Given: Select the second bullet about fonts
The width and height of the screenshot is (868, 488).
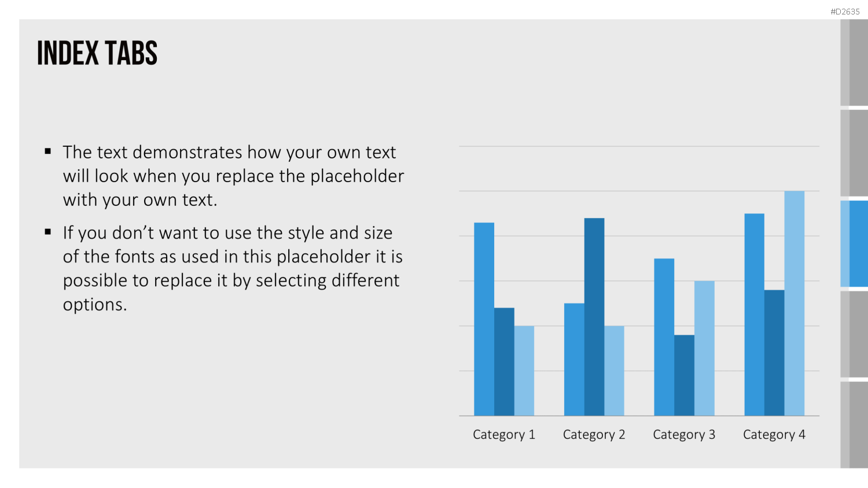Looking at the screenshot, I should pyautogui.click(x=233, y=268).
